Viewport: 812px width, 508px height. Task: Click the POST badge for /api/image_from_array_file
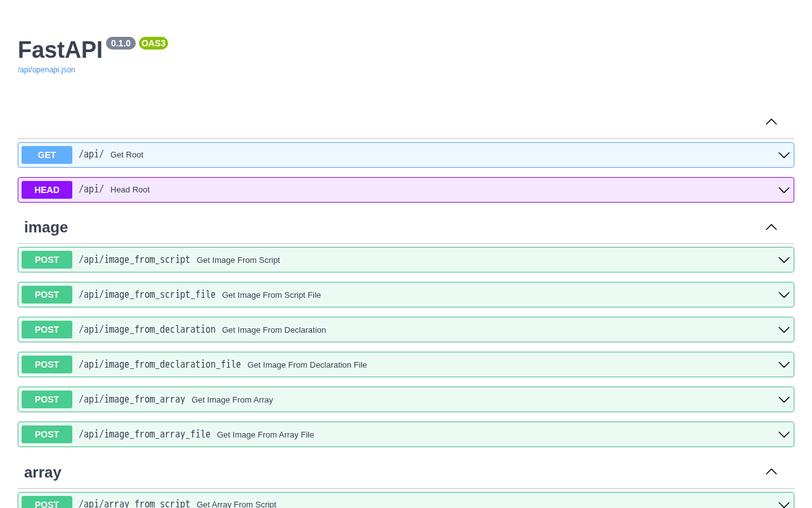[x=47, y=434]
